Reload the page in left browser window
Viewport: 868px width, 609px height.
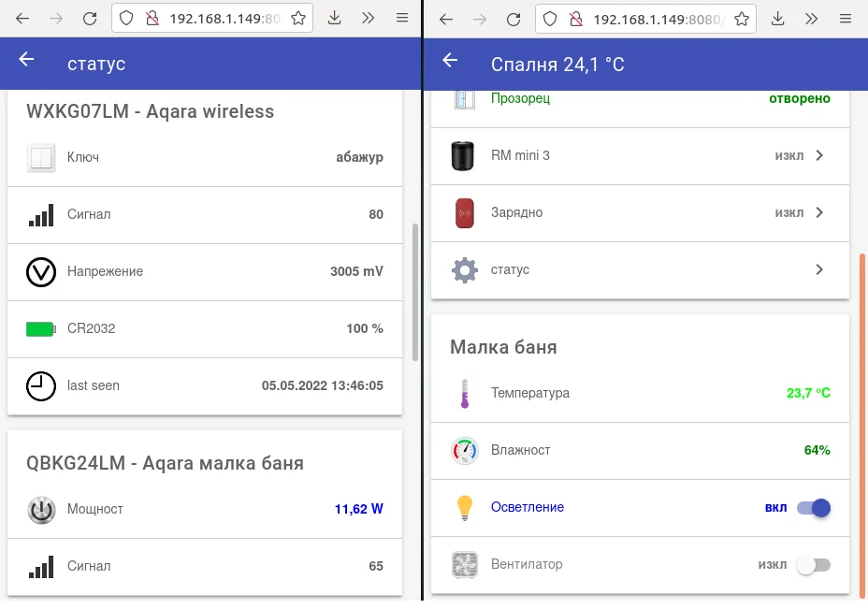click(90, 19)
